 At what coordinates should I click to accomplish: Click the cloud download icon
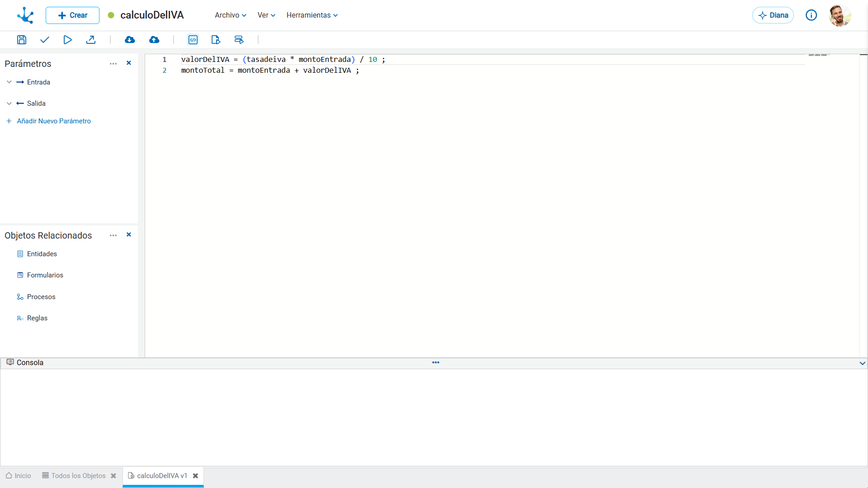click(130, 40)
